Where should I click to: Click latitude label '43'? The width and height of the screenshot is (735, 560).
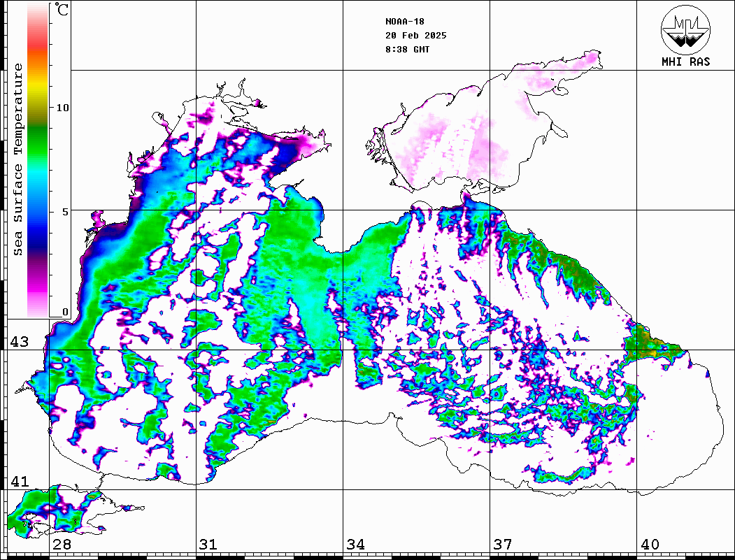[19, 342]
